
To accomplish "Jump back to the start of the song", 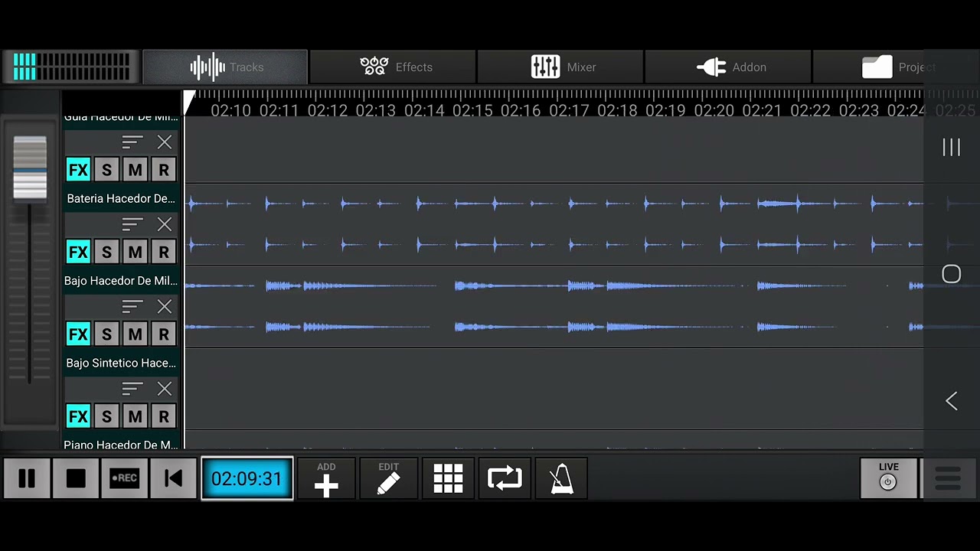I will pos(173,478).
